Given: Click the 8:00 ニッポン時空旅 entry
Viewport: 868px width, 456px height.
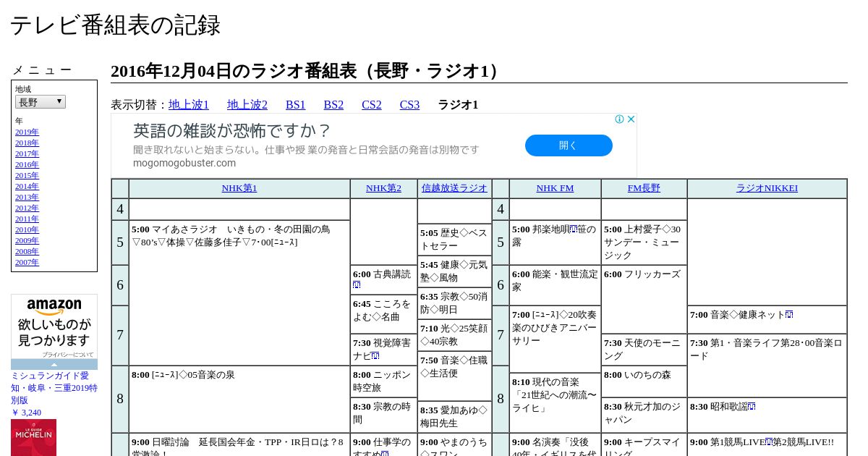Looking at the screenshot, I should click(383, 381).
